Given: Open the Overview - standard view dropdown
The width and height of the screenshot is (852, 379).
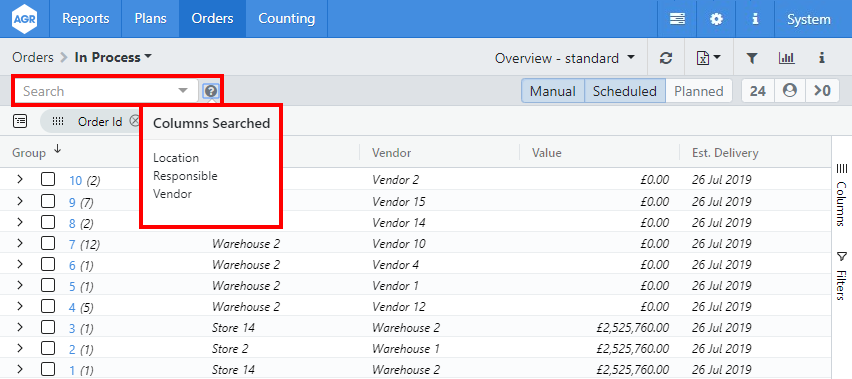Looking at the screenshot, I should pos(565,58).
